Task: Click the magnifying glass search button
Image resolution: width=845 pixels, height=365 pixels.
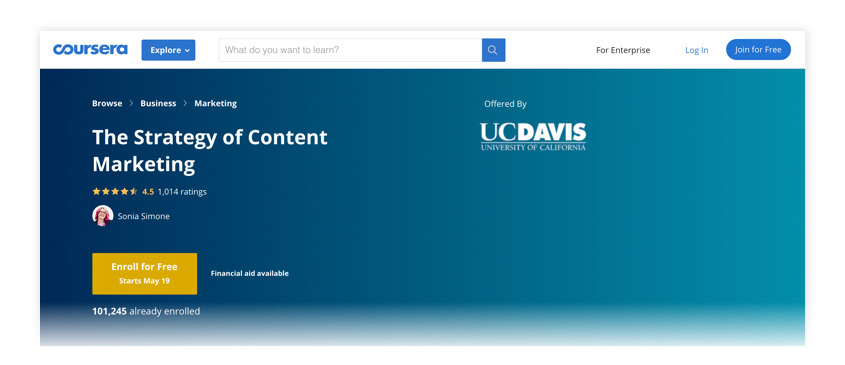Action: coord(493,50)
